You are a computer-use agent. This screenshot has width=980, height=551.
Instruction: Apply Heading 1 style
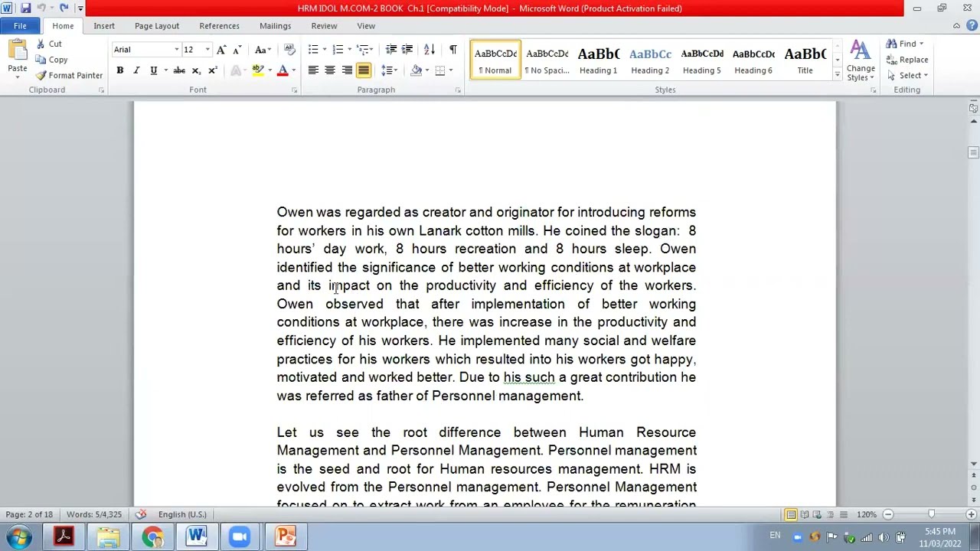[598, 60]
